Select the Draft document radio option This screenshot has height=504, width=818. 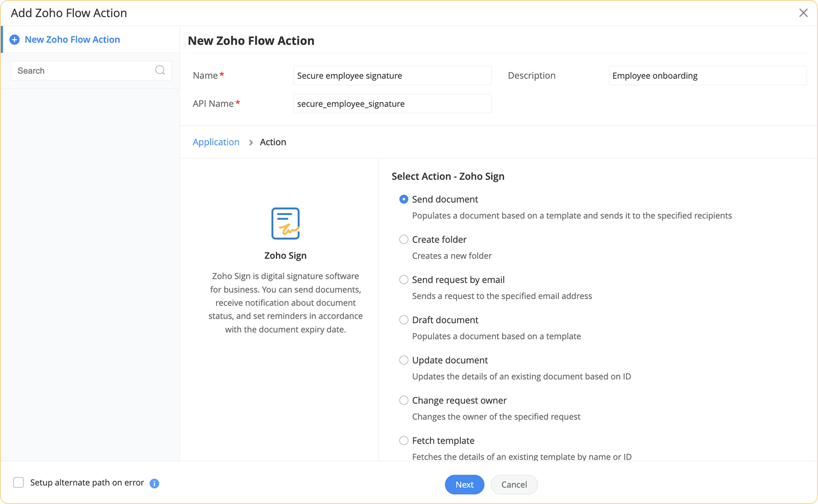[x=404, y=320]
